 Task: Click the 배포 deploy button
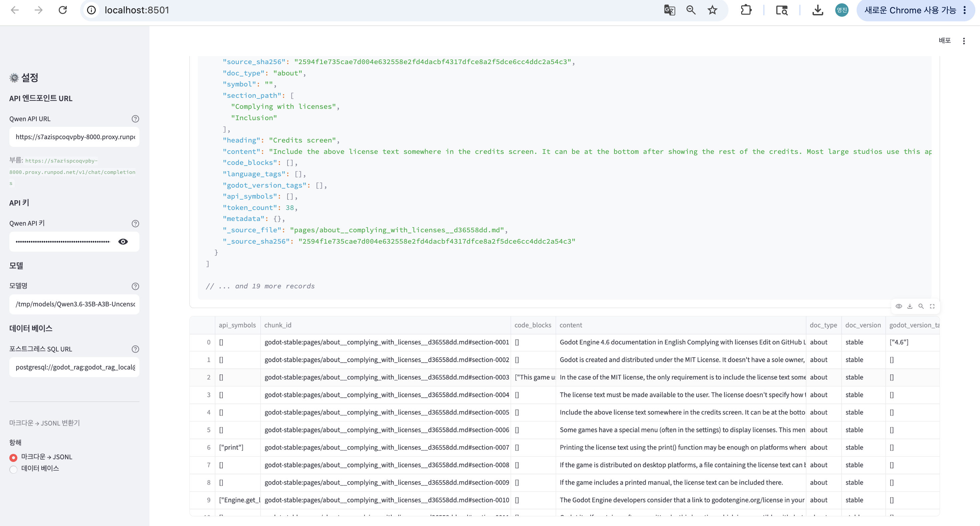click(x=945, y=41)
